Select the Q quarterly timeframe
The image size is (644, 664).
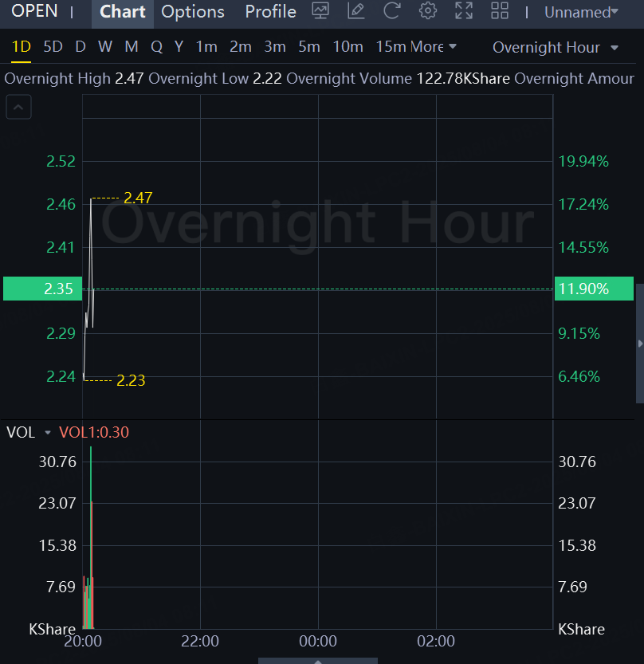pyautogui.click(x=157, y=46)
